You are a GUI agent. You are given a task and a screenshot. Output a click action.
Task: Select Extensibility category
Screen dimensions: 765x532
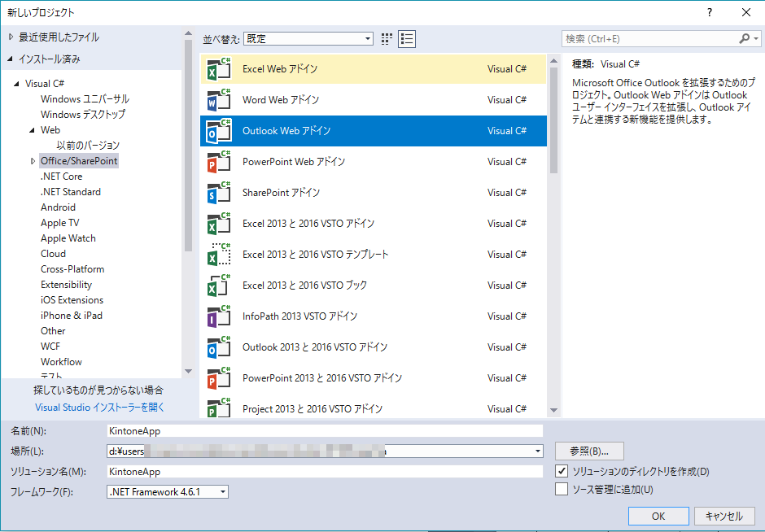67,284
